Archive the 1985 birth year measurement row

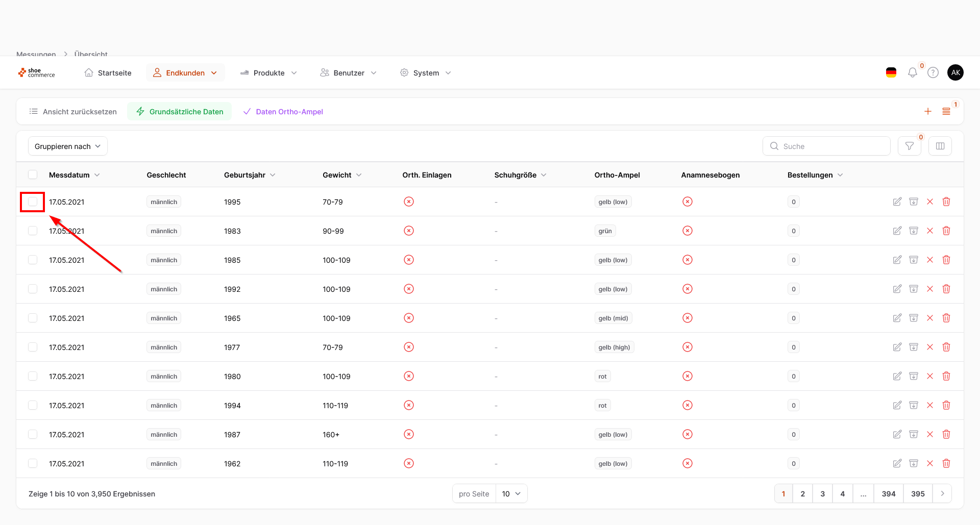point(913,260)
